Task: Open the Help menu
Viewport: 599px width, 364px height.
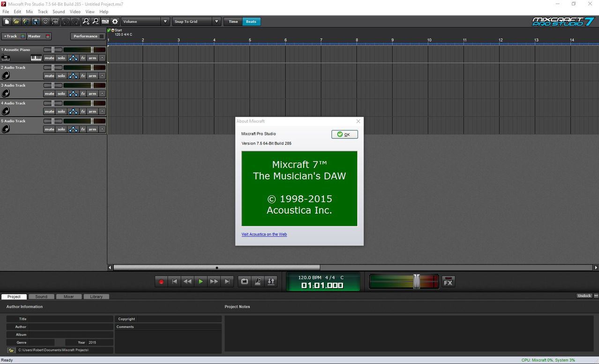Action: pos(104,12)
